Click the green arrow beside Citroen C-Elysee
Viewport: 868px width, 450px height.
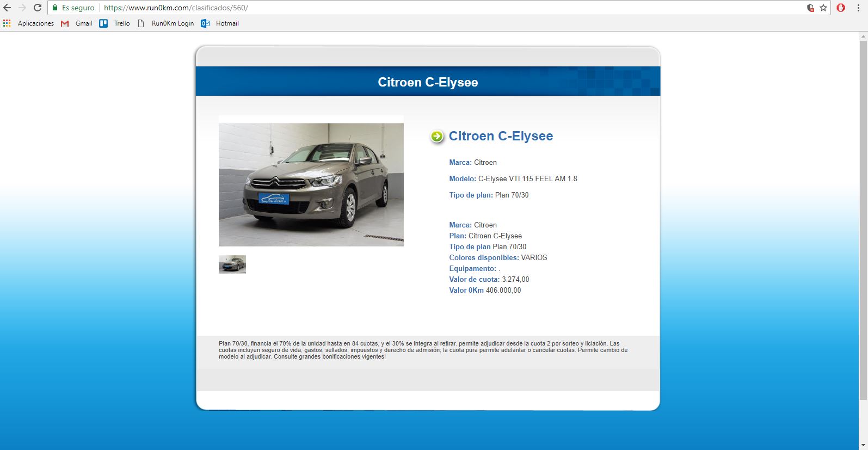[437, 137]
